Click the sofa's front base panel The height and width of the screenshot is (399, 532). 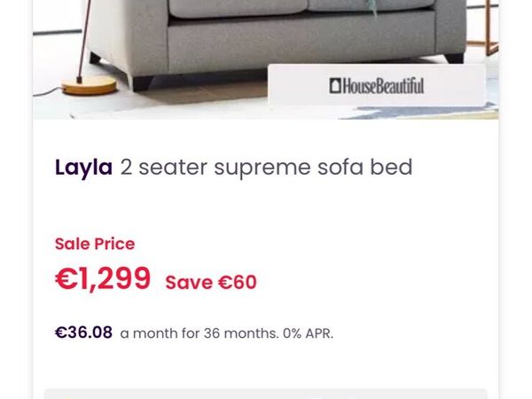(301, 43)
